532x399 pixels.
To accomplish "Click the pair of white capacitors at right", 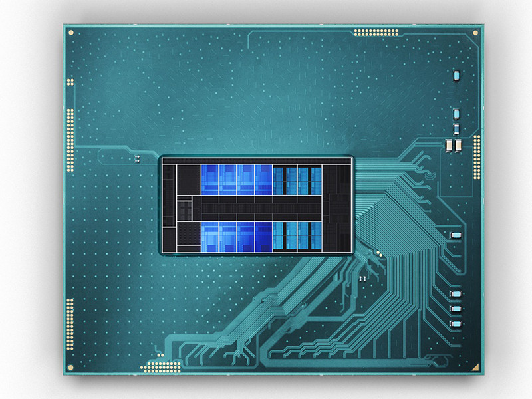I will (x=453, y=144).
